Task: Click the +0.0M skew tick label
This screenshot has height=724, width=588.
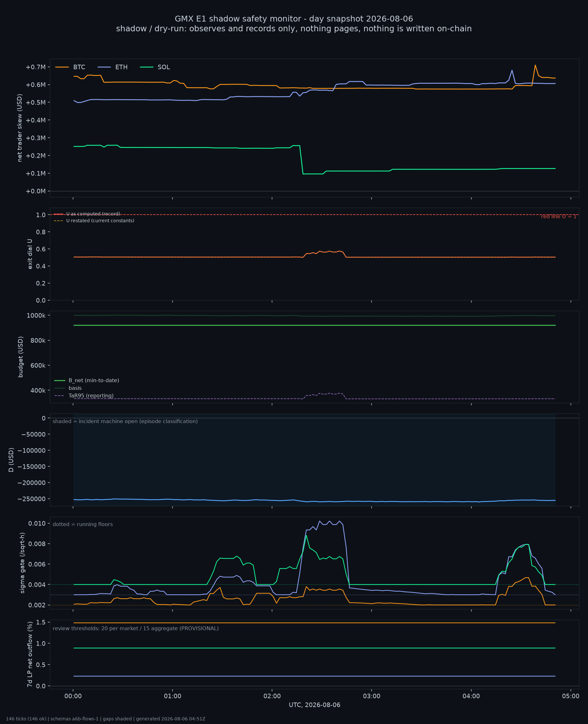Action: pos(36,191)
